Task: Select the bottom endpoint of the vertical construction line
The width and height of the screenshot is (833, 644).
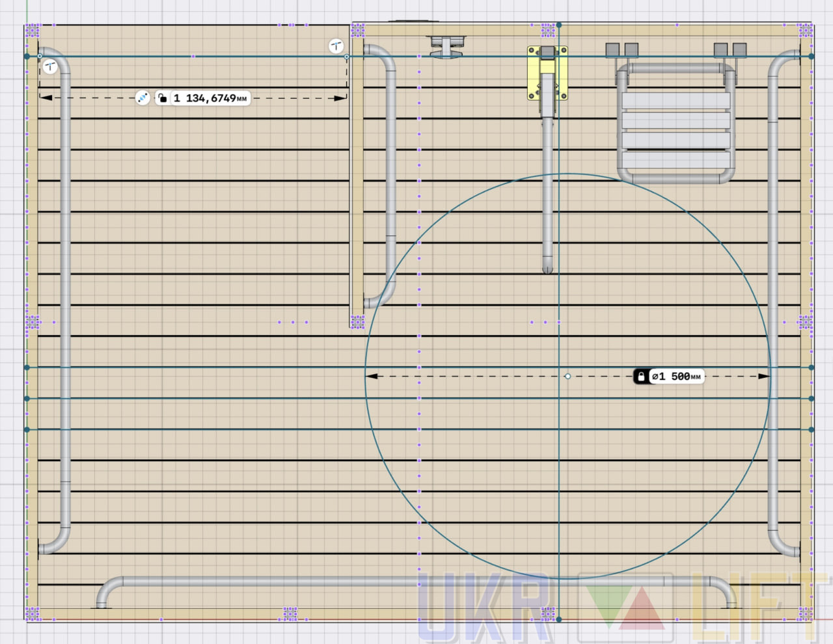Action: point(558,619)
